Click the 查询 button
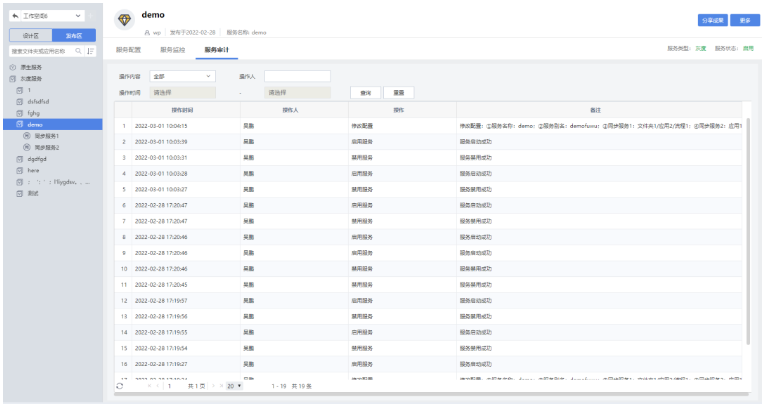 365,92
